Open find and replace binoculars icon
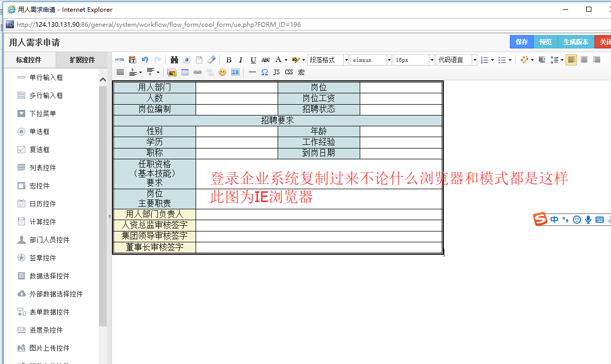The height and width of the screenshot is (364, 611). (x=174, y=60)
